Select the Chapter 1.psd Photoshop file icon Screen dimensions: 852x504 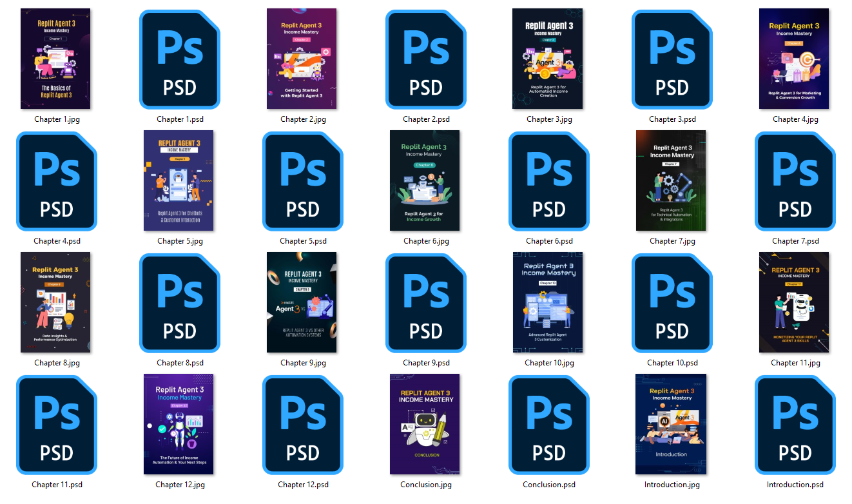(180, 59)
